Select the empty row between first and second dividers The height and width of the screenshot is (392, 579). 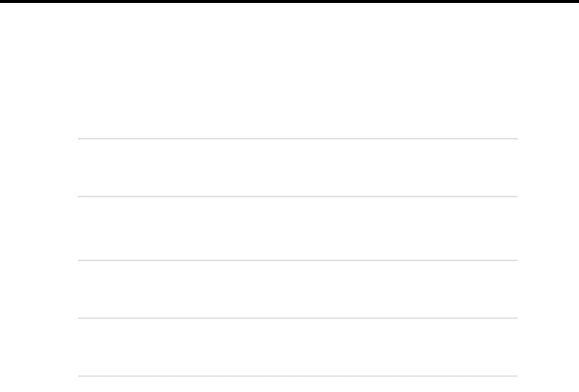(x=297, y=167)
